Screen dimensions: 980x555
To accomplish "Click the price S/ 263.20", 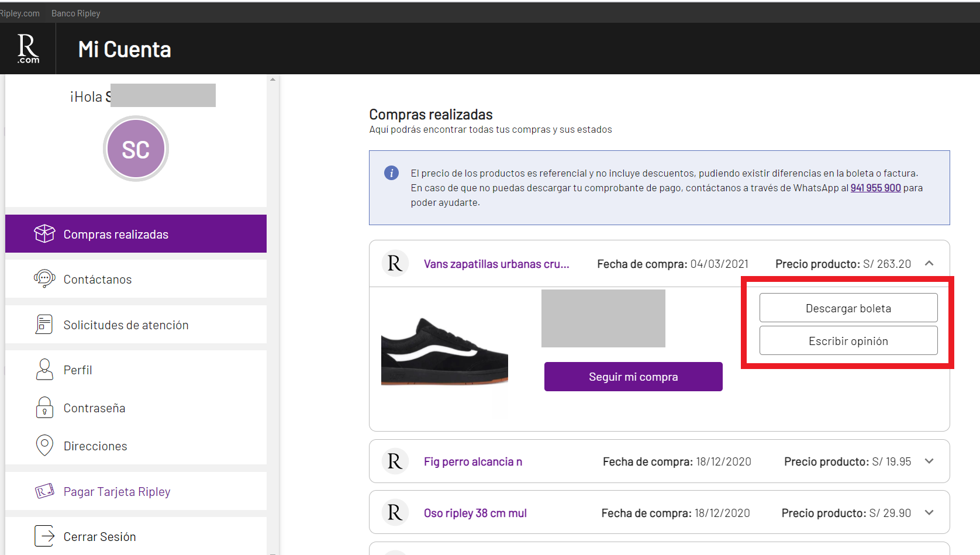I will [x=887, y=264].
